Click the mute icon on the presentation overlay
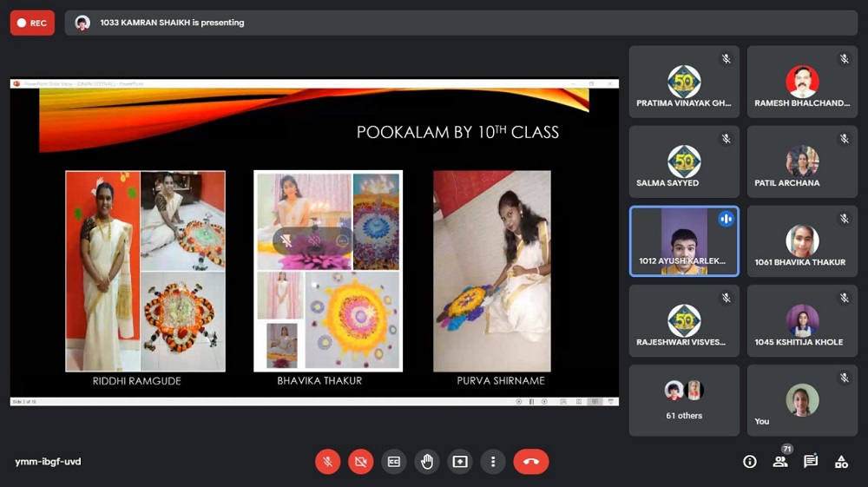Viewport: 868px width, 487px height. pos(314,240)
